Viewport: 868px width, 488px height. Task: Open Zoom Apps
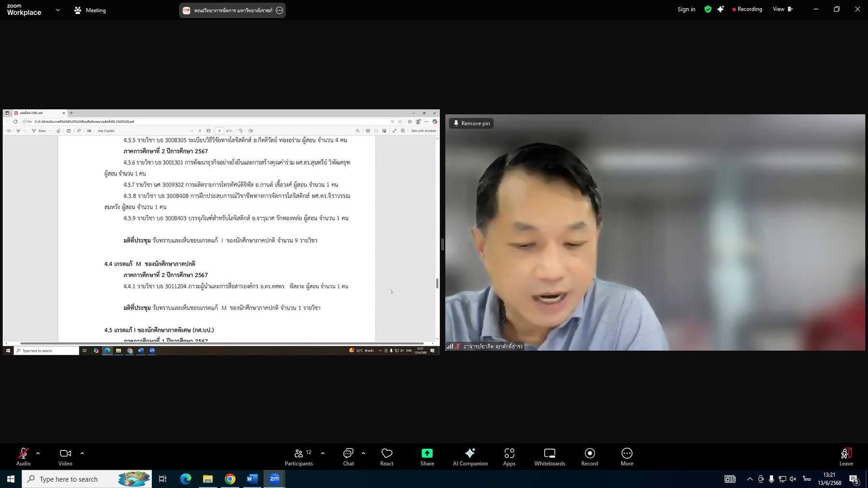[509, 457]
